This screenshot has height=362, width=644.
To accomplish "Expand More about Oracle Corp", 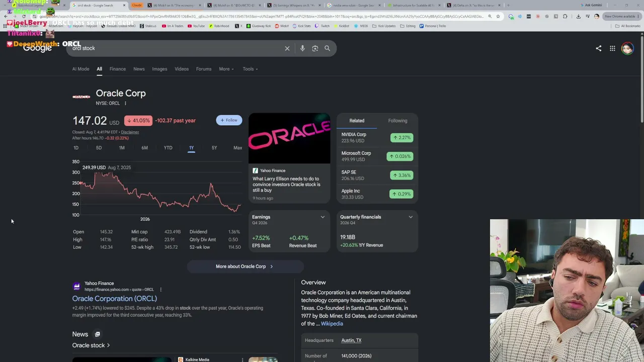I will click(x=245, y=266).
